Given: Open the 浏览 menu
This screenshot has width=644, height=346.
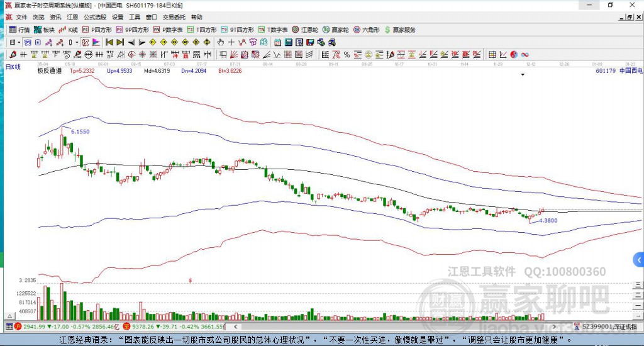Looking at the screenshot, I should 38,17.
